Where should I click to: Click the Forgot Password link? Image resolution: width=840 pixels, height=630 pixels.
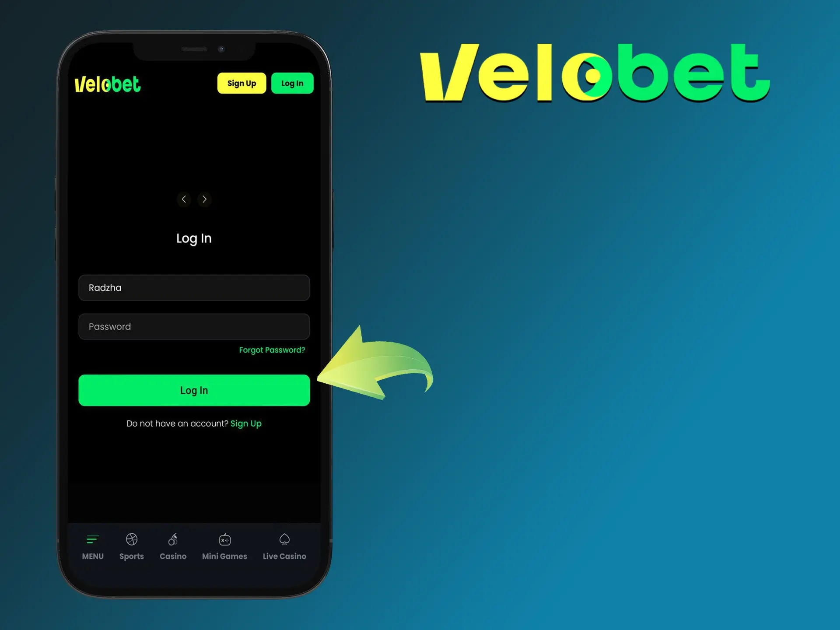(x=271, y=350)
